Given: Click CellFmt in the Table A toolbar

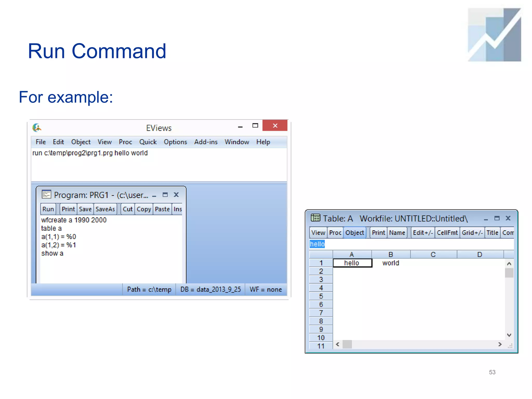Looking at the screenshot, I should click(x=447, y=232).
